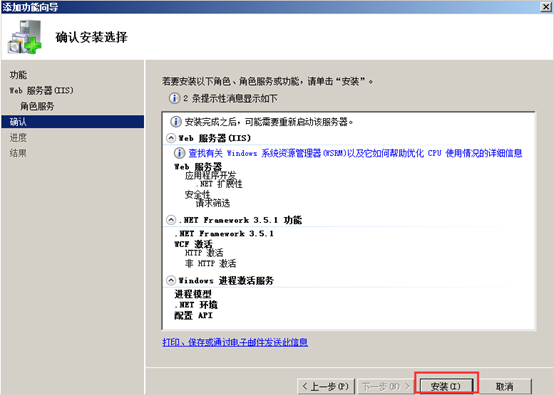Open the print, save or email information link
This screenshot has width=554, height=395.
click(x=235, y=342)
